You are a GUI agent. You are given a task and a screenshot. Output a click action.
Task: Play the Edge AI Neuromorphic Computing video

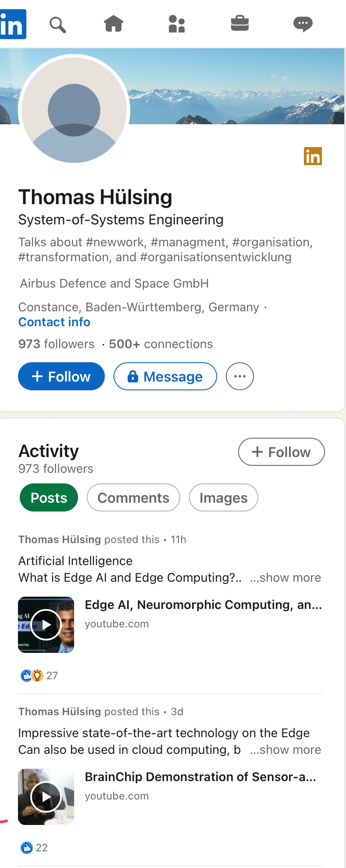coord(46,625)
